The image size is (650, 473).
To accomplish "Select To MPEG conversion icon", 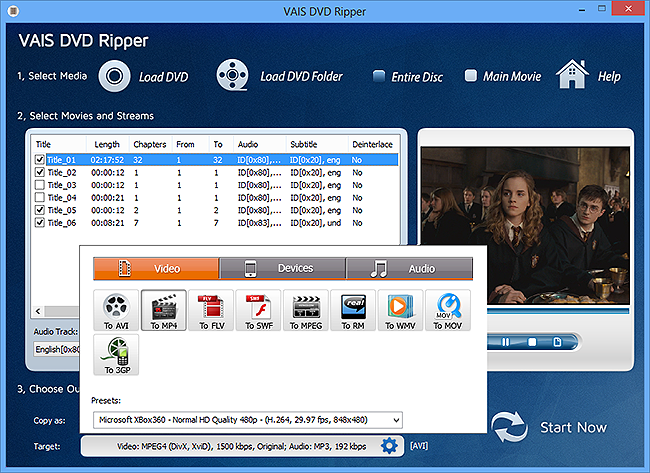I will point(306,310).
